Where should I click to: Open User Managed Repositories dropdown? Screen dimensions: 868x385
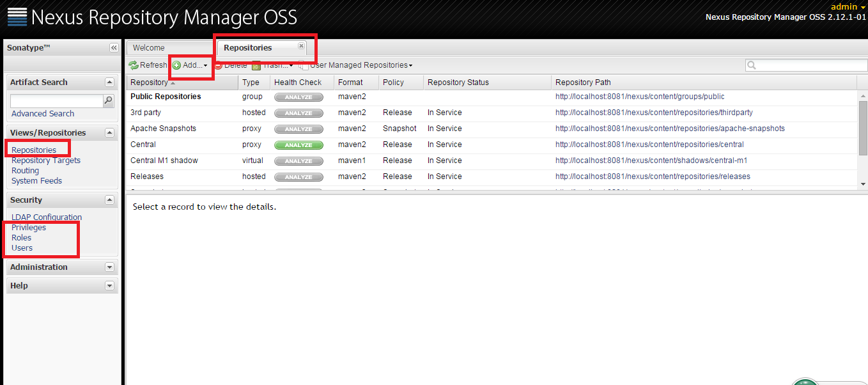coord(410,66)
